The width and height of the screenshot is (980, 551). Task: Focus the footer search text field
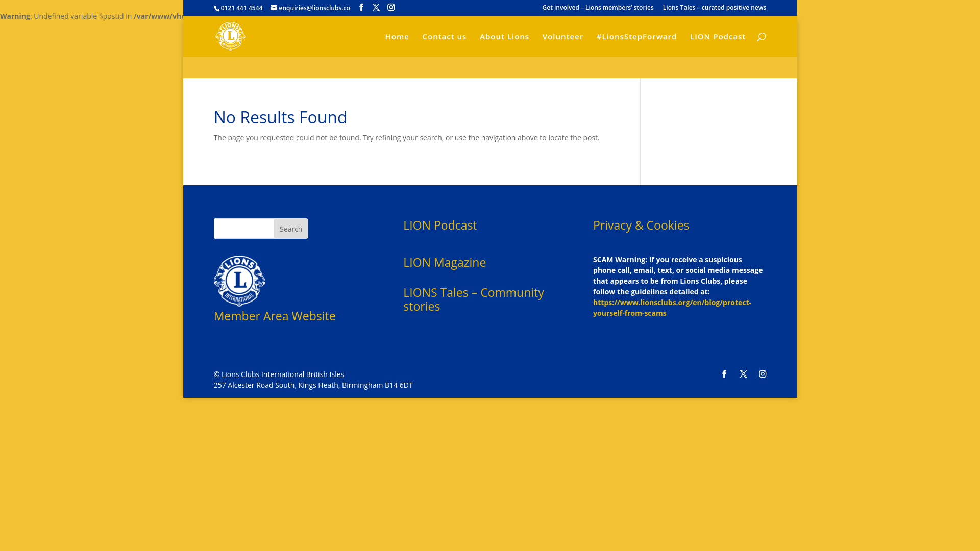[244, 229]
